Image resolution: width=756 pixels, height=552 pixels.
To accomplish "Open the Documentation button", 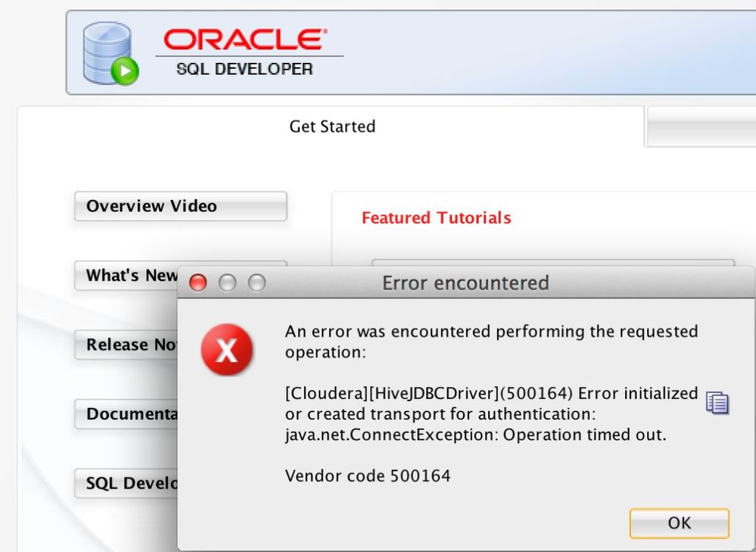I will (126, 414).
